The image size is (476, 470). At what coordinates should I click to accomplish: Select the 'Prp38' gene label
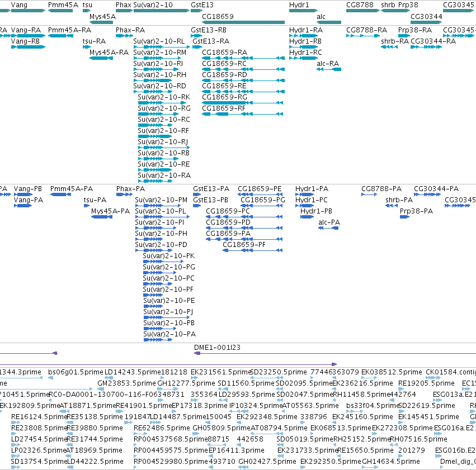408,5
